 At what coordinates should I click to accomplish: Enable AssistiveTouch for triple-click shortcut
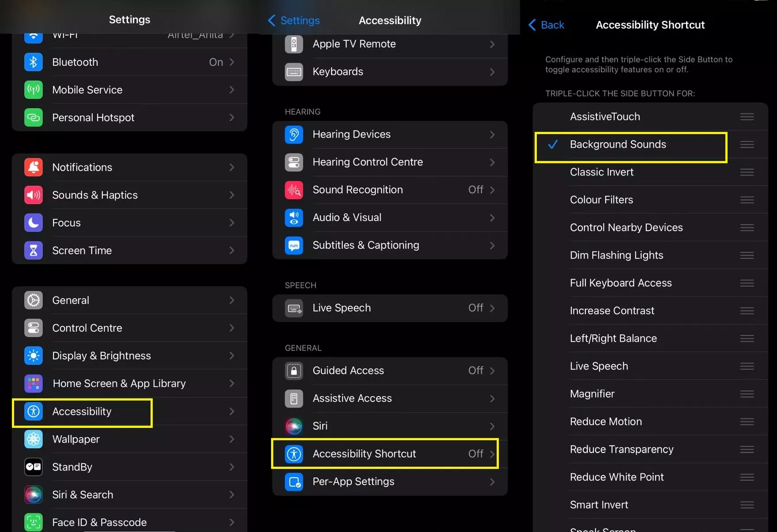coord(604,117)
